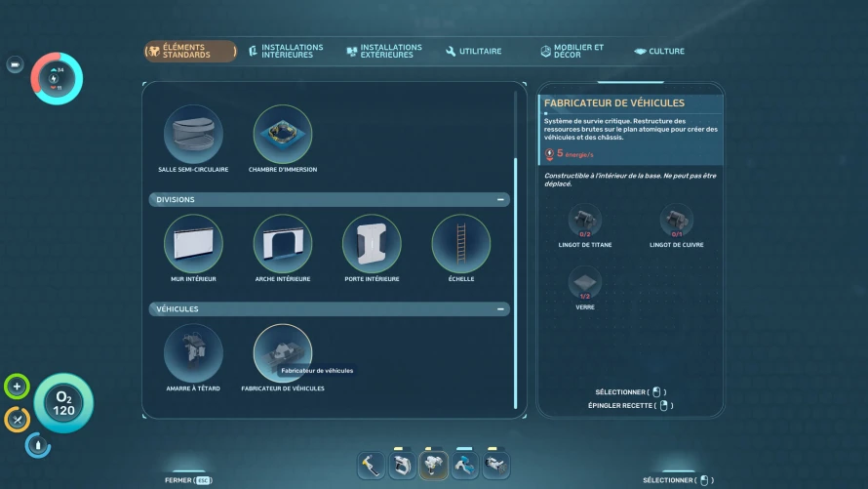Select the Chambre d'immersion build item

[282, 134]
